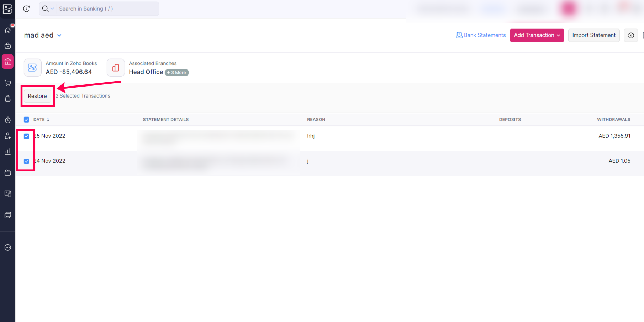This screenshot has height=322, width=644.
Task: Open the banking settings gear icon
Action: point(631,35)
